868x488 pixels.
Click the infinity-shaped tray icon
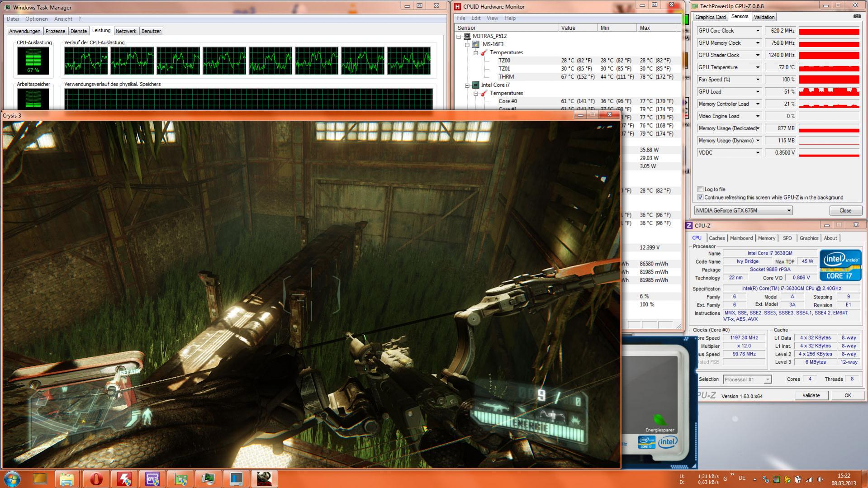point(766,479)
